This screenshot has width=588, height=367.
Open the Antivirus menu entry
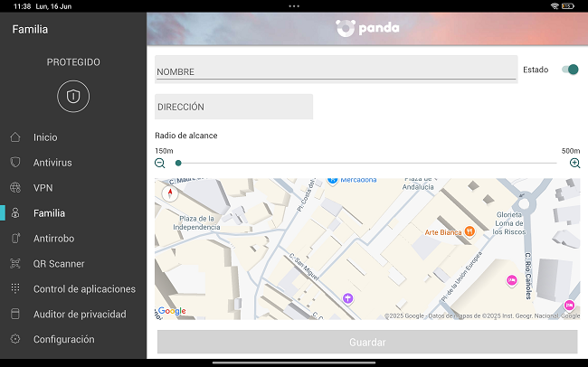52,163
